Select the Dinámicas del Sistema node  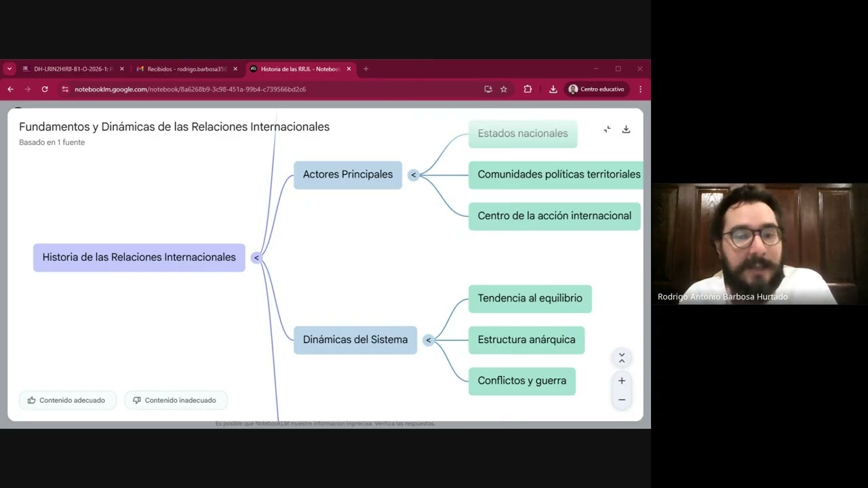355,340
